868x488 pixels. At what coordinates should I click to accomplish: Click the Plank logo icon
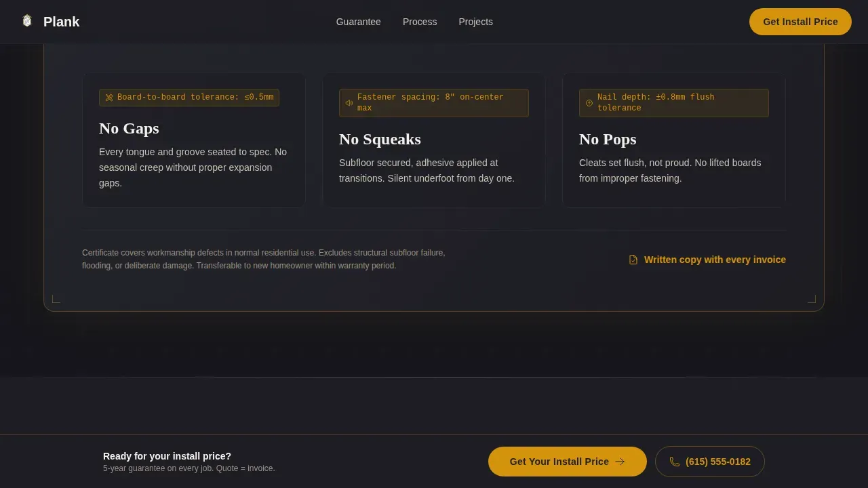pos(27,21)
